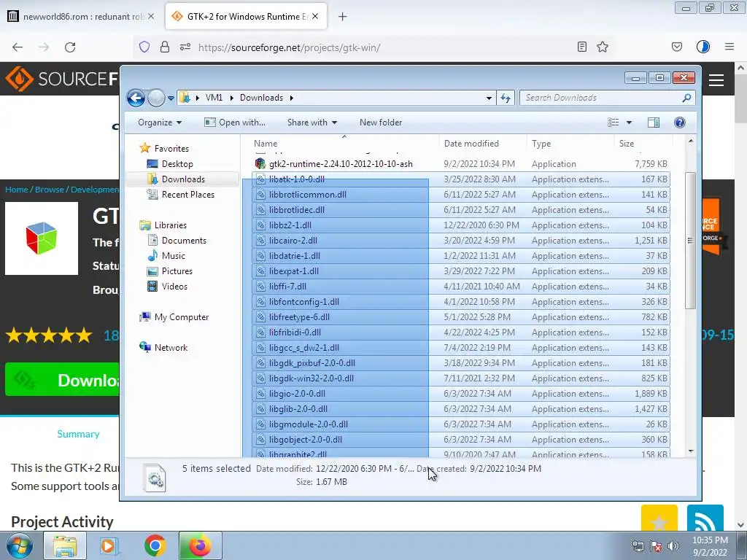Bookmark page with the star icon
This screenshot has height=560, width=747.
[603, 47]
